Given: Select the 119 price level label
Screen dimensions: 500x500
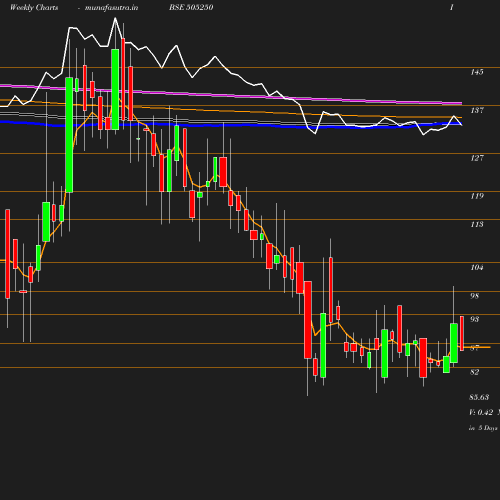Looking at the screenshot, I should pyautogui.click(x=477, y=196).
